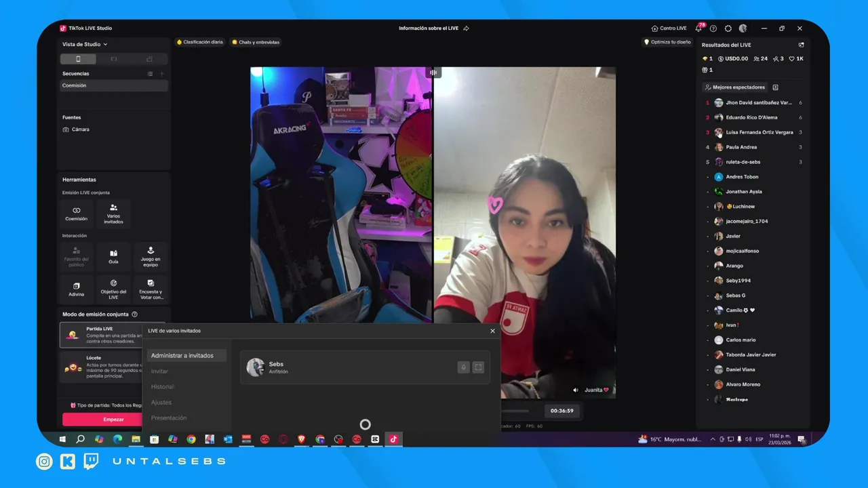Open the Juego en equipo tool
This screenshot has height=488, width=868.
[x=151, y=256]
